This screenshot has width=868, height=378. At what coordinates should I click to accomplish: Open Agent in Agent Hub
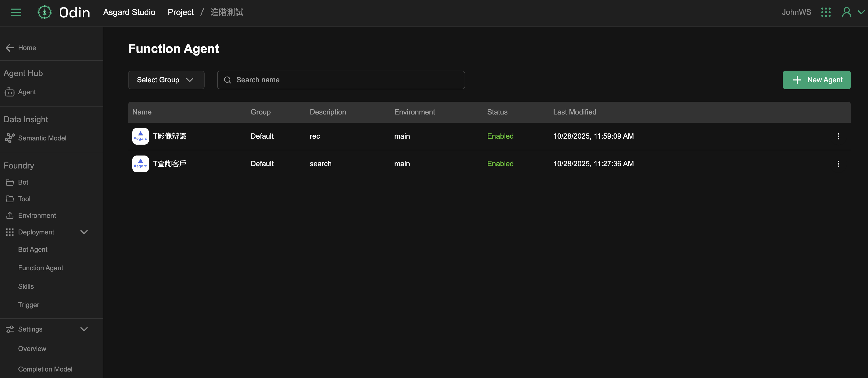27,92
